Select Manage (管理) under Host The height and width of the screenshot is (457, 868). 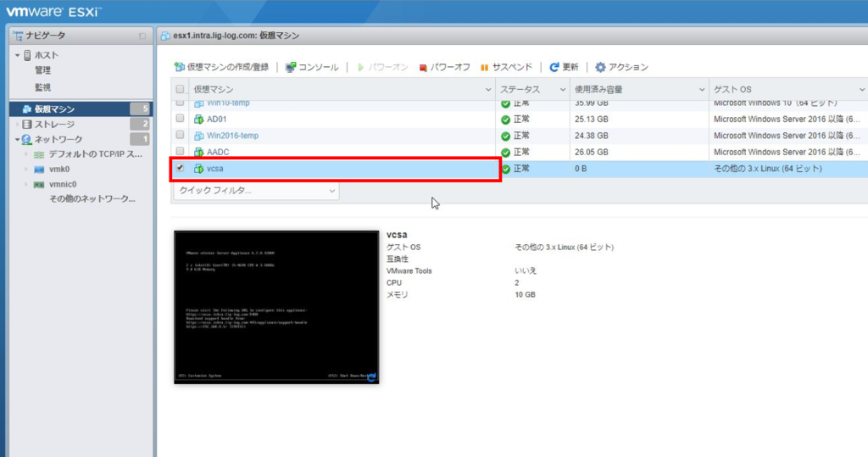coord(42,70)
